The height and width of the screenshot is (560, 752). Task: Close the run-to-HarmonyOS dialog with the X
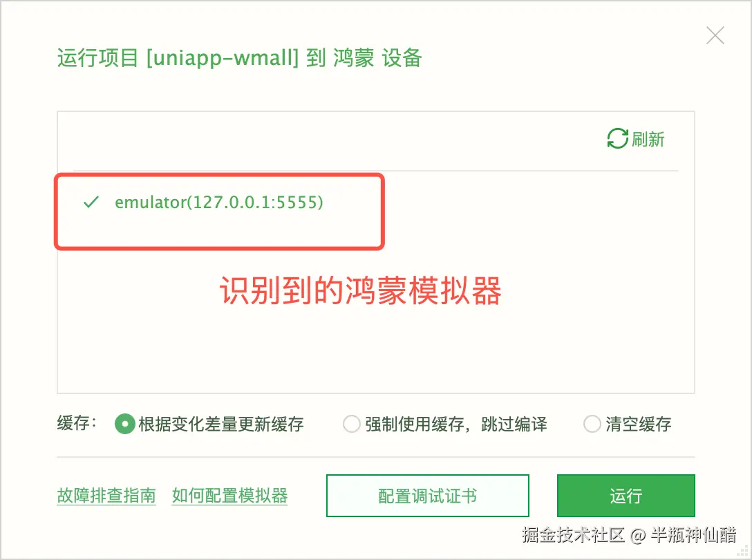pos(715,35)
